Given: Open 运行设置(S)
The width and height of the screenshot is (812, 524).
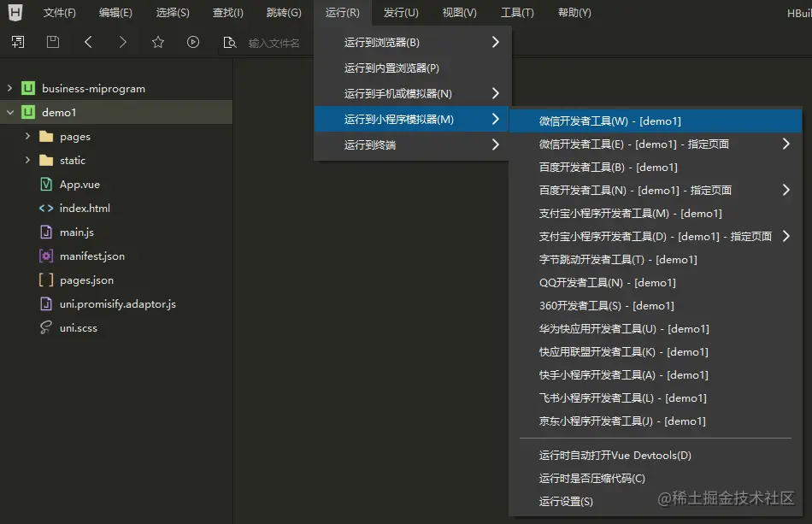Looking at the screenshot, I should pos(656,501).
